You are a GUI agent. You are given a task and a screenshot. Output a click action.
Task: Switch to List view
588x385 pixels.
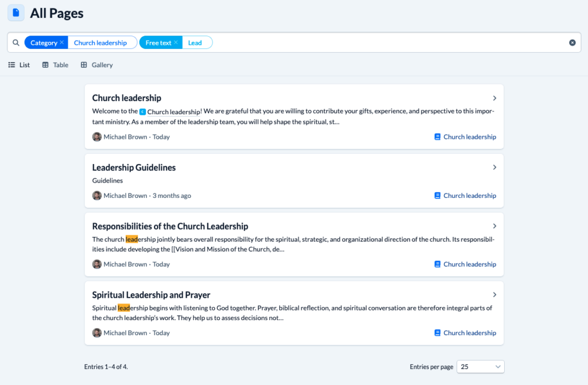point(19,65)
